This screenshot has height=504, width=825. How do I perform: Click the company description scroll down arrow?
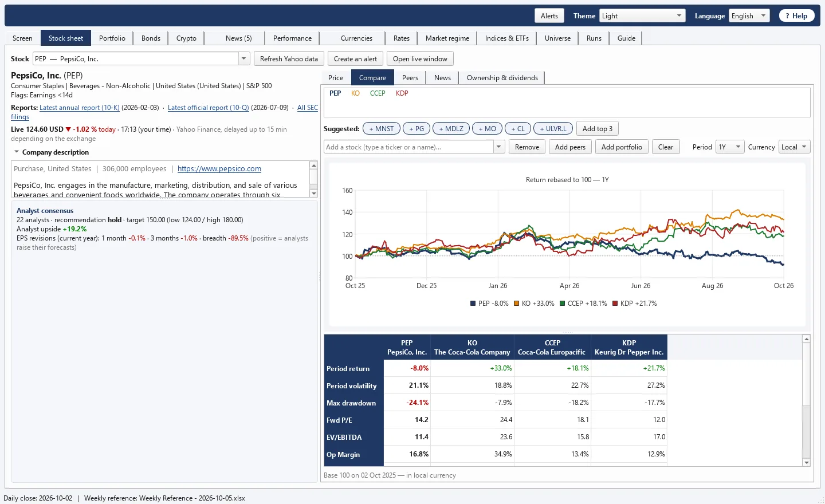(x=313, y=194)
